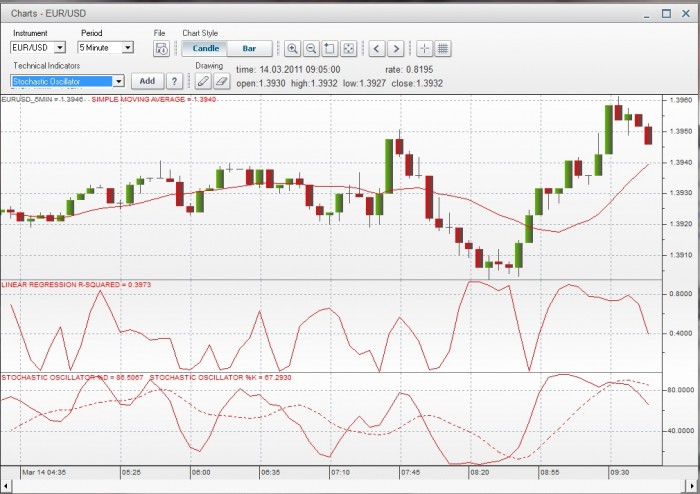Viewport: 700px width, 494px height.
Task: Click the EURUSD_5MIN price label
Action: (42, 99)
